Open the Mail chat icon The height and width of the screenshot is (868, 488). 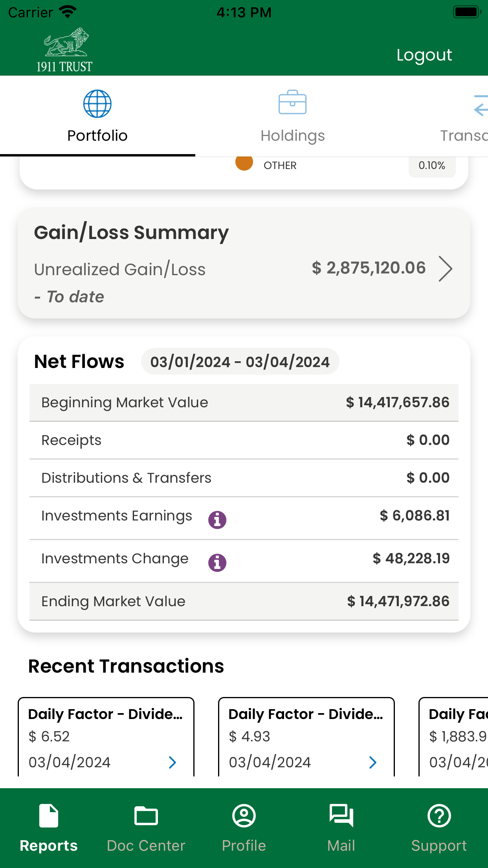coord(341,816)
